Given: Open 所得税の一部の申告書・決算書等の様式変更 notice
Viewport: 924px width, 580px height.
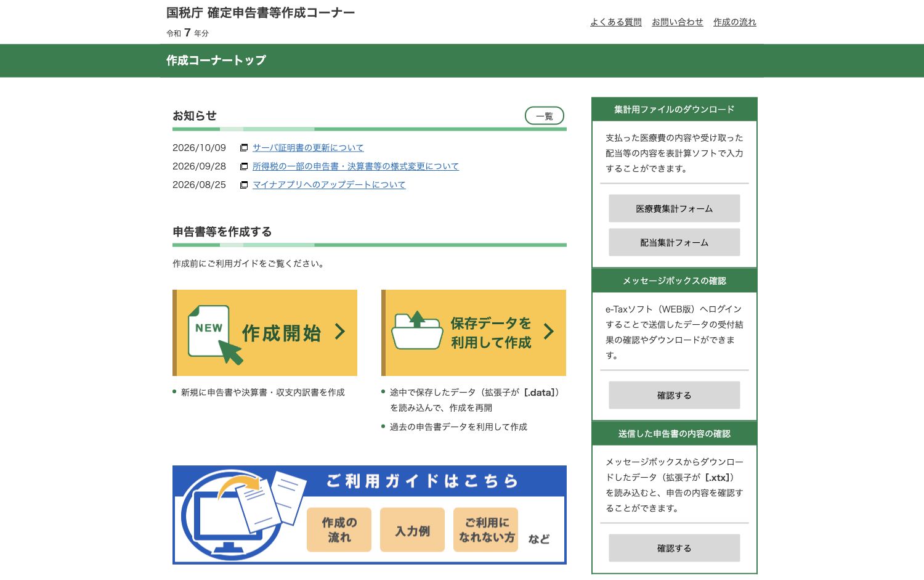Looking at the screenshot, I should tap(355, 166).
